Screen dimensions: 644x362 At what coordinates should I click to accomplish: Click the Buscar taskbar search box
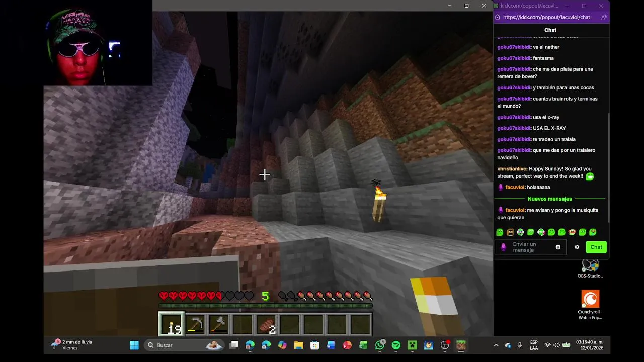click(184, 345)
